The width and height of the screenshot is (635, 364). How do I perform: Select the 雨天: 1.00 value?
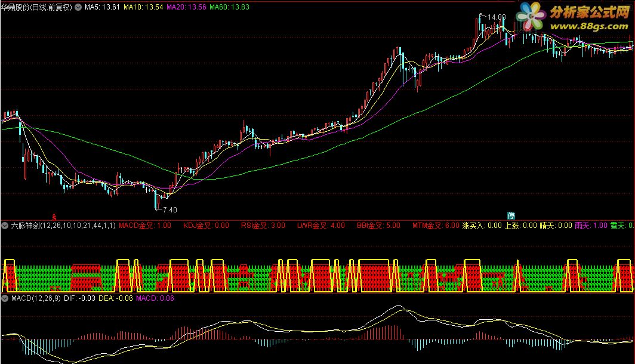tap(591, 226)
